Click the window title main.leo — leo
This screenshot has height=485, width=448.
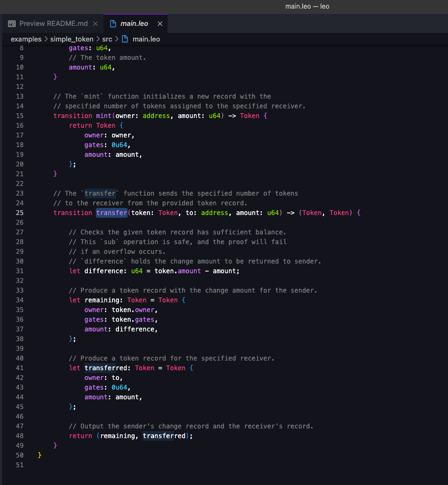click(x=307, y=6)
